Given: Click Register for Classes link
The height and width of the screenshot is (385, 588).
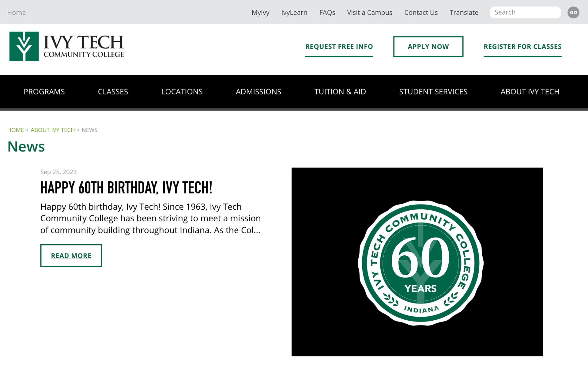Looking at the screenshot, I should (x=522, y=47).
